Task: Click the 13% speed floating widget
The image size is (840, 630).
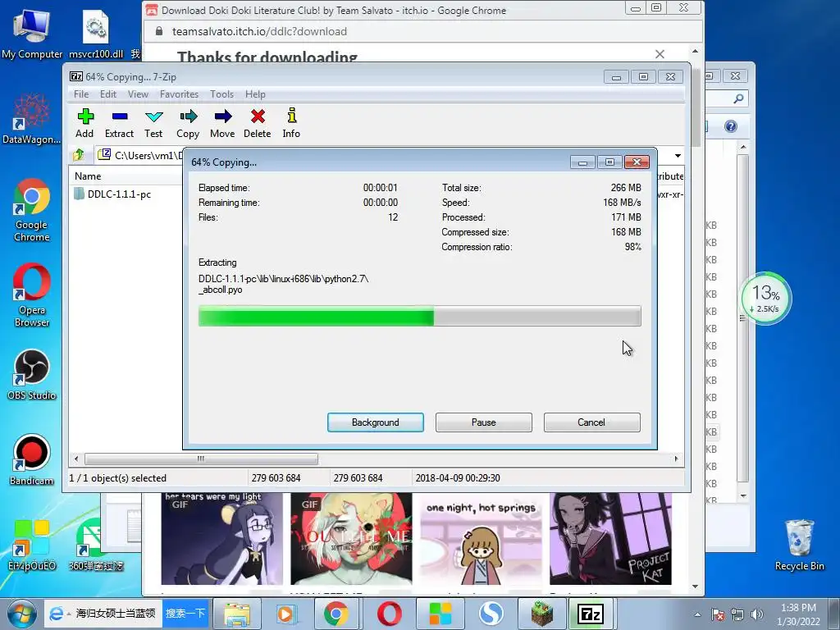Action: pyautogui.click(x=766, y=299)
